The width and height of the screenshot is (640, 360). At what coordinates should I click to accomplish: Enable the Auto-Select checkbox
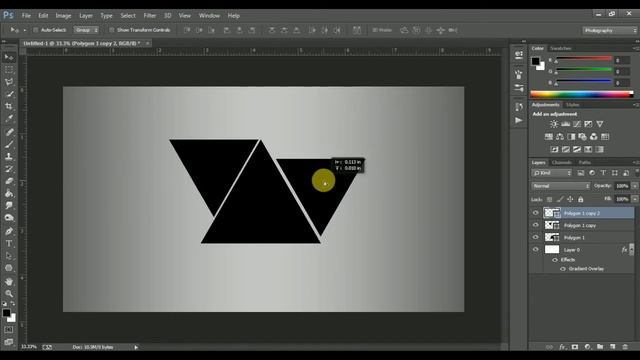[36, 30]
